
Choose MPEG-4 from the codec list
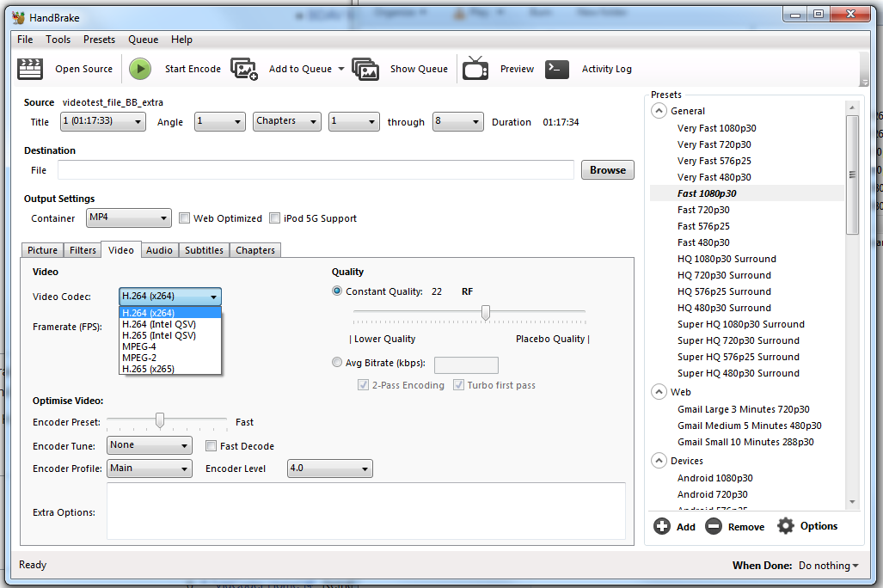[x=170, y=346]
